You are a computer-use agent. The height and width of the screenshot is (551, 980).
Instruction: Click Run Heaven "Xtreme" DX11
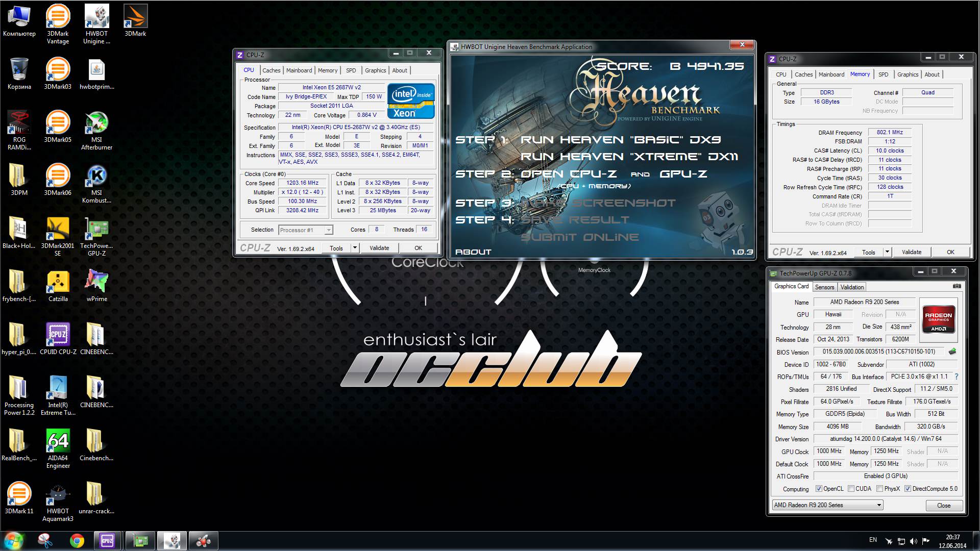(x=629, y=157)
